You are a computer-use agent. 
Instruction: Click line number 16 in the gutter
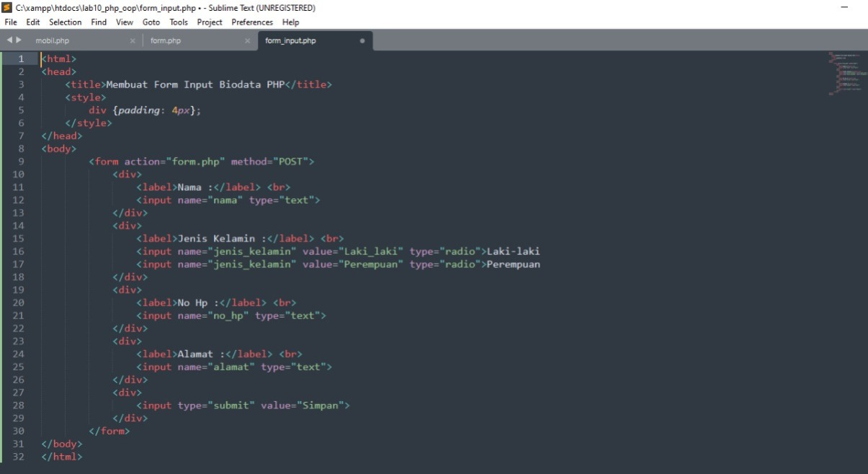(19, 251)
